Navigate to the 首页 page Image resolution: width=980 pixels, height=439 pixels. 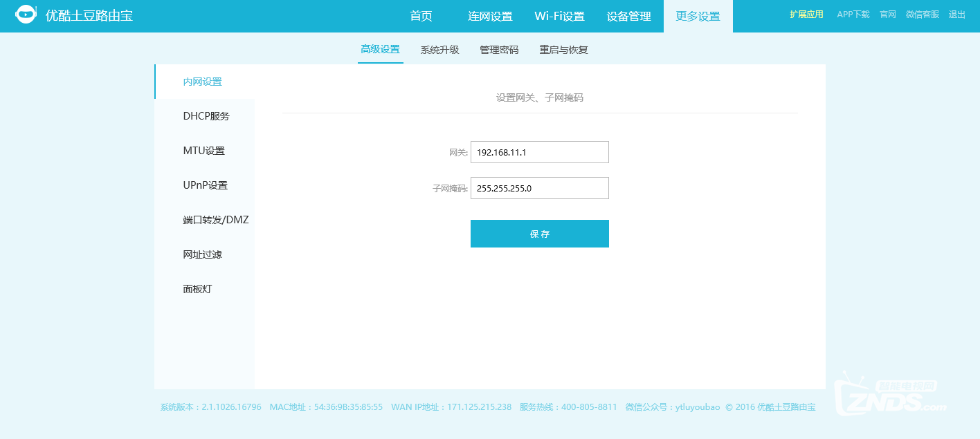point(421,17)
